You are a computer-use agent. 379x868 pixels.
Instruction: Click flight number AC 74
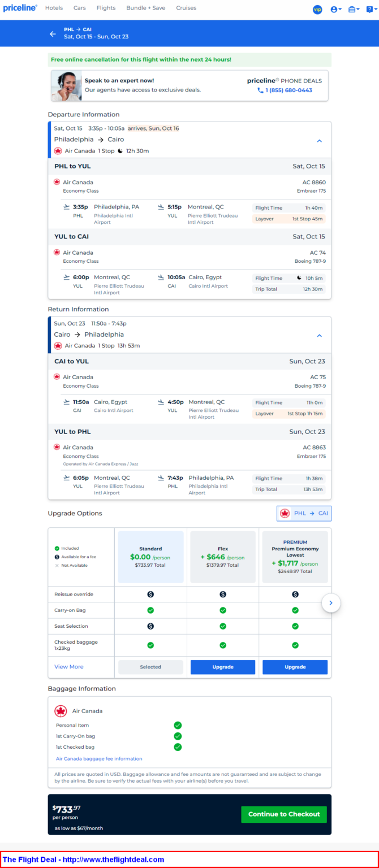pyautogui.click(x=318, y=253)
